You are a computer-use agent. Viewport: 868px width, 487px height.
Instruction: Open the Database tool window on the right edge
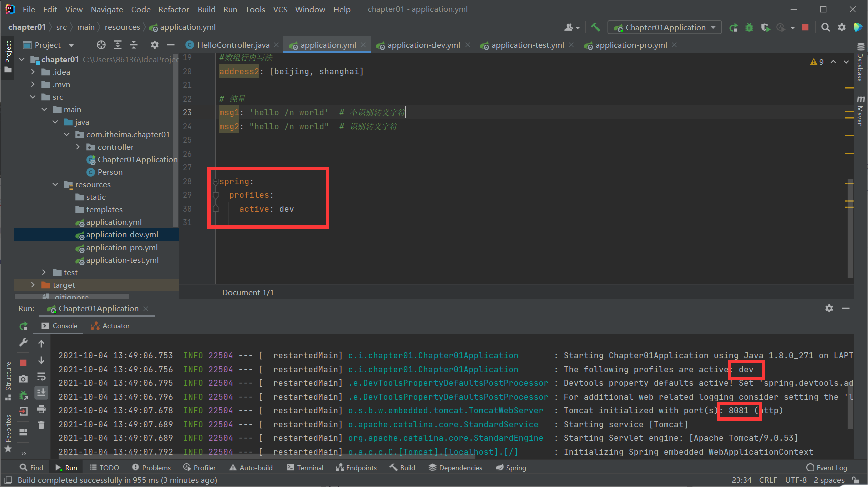point(859,65)
